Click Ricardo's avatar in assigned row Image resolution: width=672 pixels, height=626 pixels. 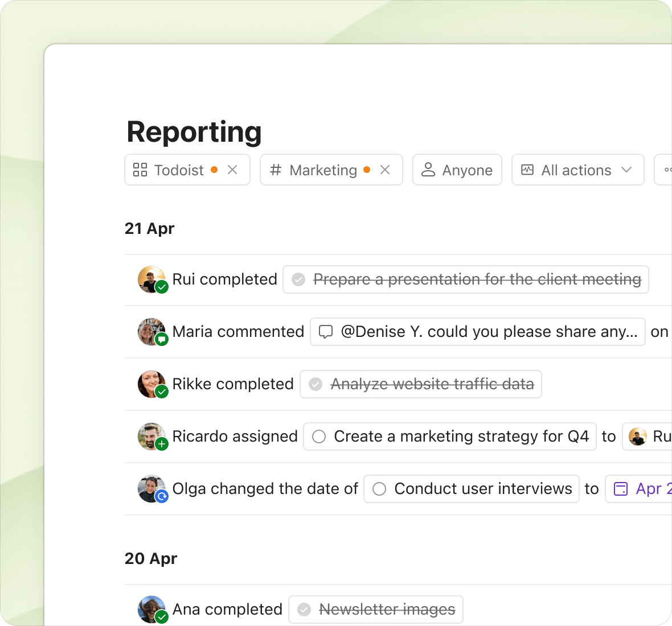(x=151, y=436)
